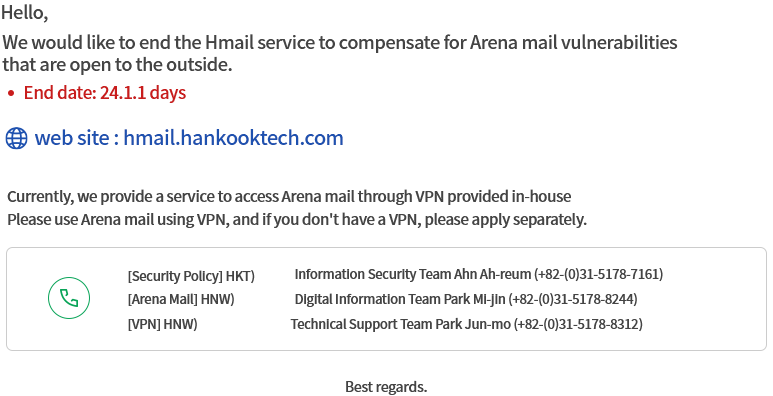Click the line about VPN provided in-house
The height and width of the screenshot is (396, 773).
tap(289, 196)
